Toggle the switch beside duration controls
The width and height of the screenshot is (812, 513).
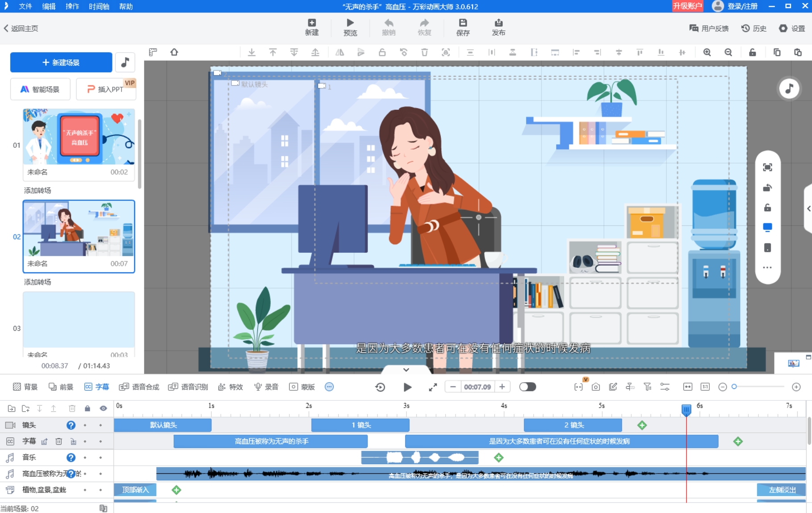[527, 387]
